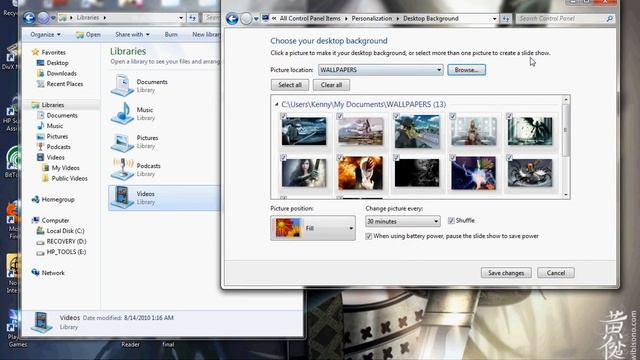This screenshot has width=640, height=360.
Task: Toggle the Shuffle checkbox
Action: 451,221
